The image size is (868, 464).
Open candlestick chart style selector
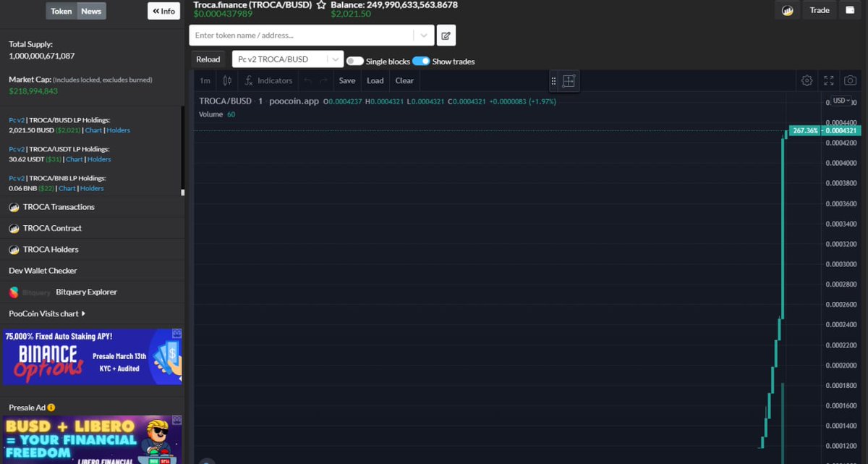[x=227, y=80]
